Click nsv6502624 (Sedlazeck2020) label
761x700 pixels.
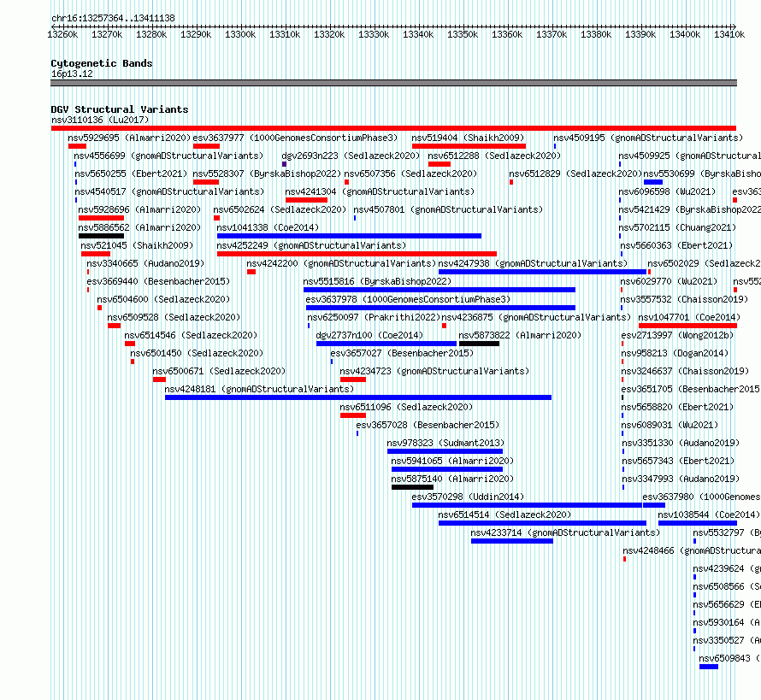coord(280,209)
